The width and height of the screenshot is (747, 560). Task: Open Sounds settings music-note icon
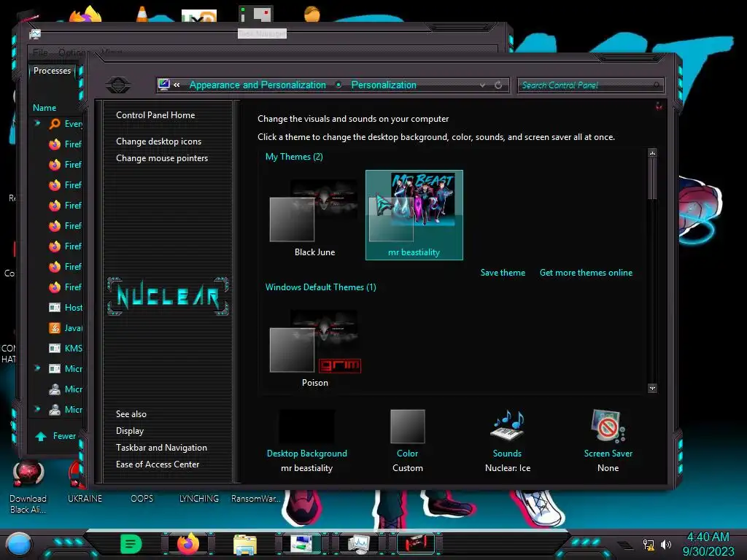point(508,425)
